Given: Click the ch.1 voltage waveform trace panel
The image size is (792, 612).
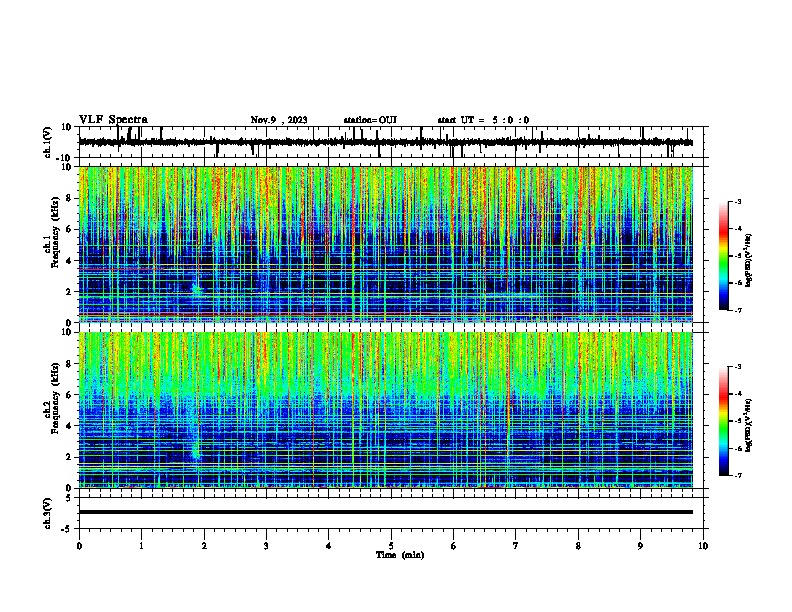Looking at the screenshot, I should pyautogui.click(x=391, y=142).
